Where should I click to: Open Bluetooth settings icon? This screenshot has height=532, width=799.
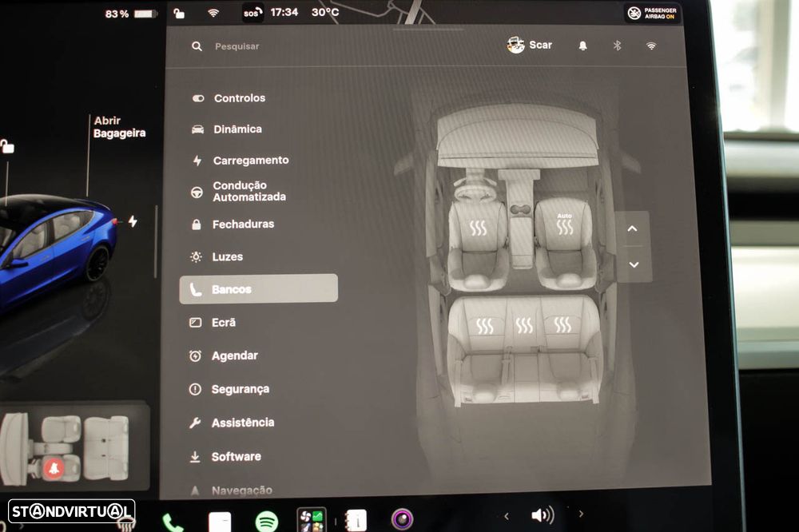pyautogui.click(x=617, y=46)
